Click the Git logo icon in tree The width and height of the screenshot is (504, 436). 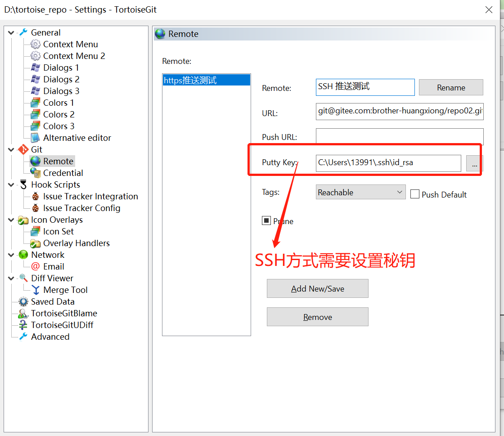point(23,149)
